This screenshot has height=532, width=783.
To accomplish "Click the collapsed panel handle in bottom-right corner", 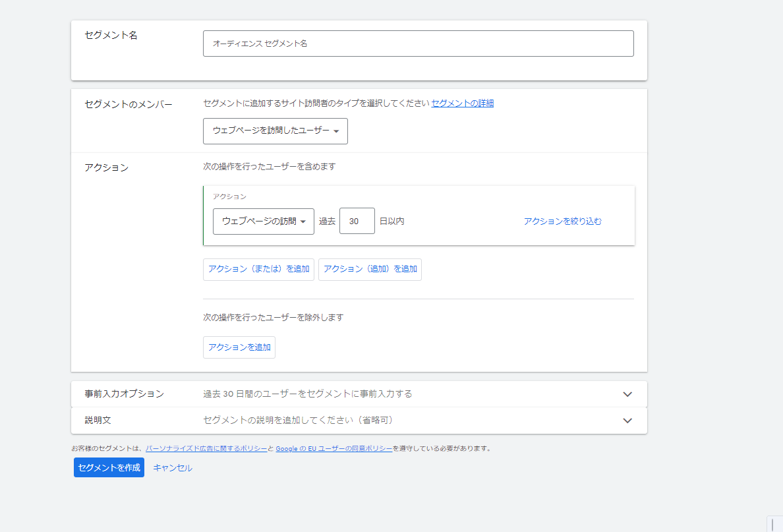I will 774,523.
